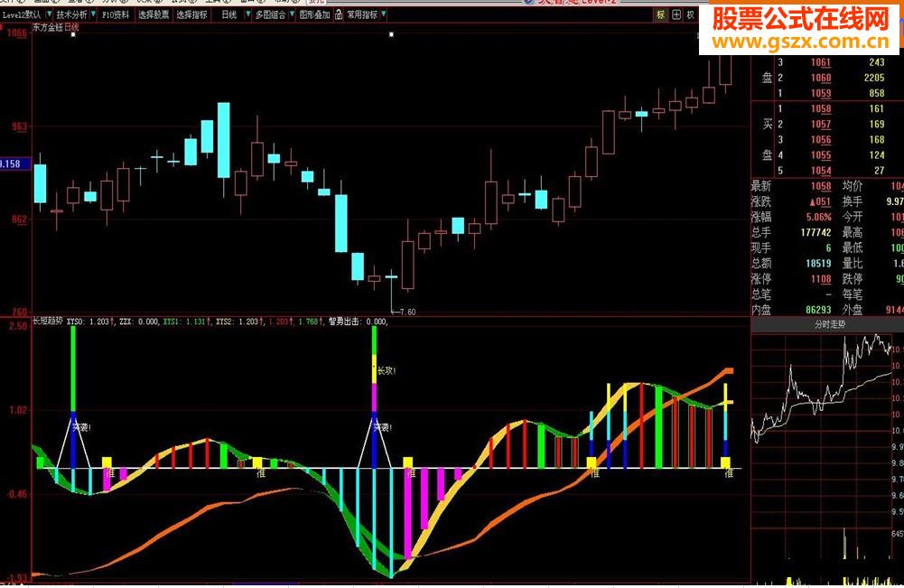
Task: Click the 1.02 indicator axis value
Action: point(18,410)
